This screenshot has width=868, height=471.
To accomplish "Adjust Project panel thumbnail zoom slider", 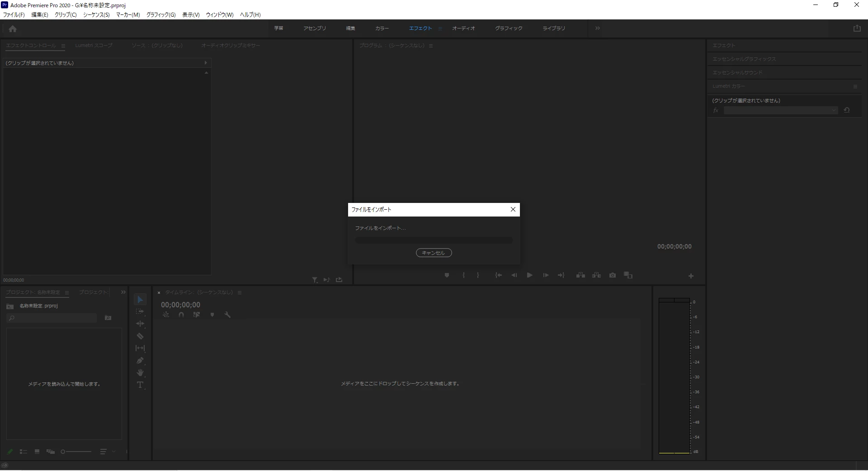I will (76, 452).
